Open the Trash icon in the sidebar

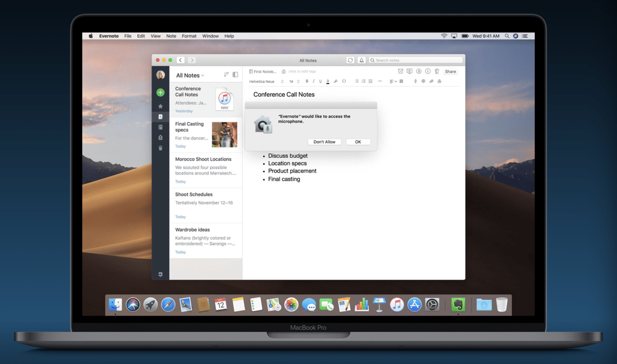click(160, 148)
